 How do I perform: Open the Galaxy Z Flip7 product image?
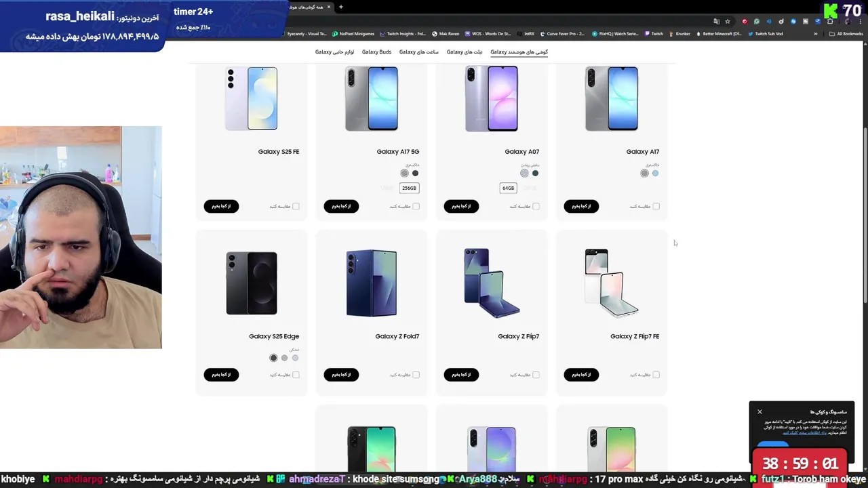pos(492,283)
